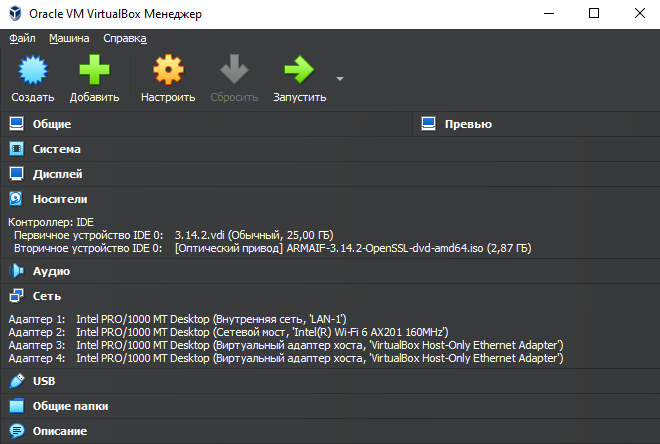
Task: Open the Машина menu
Action: tap(69, 38)
